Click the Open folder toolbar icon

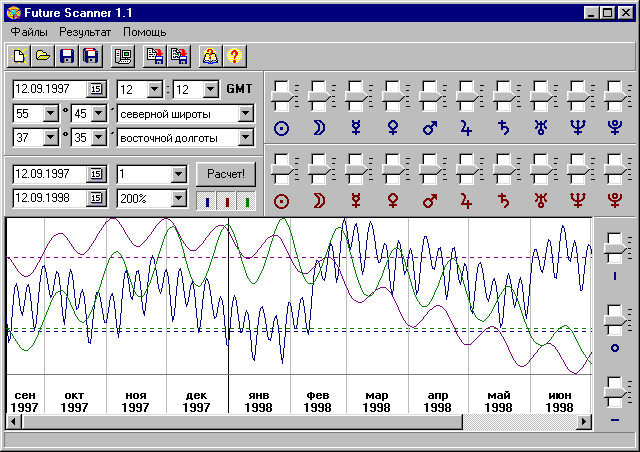[x=42, y=56]
